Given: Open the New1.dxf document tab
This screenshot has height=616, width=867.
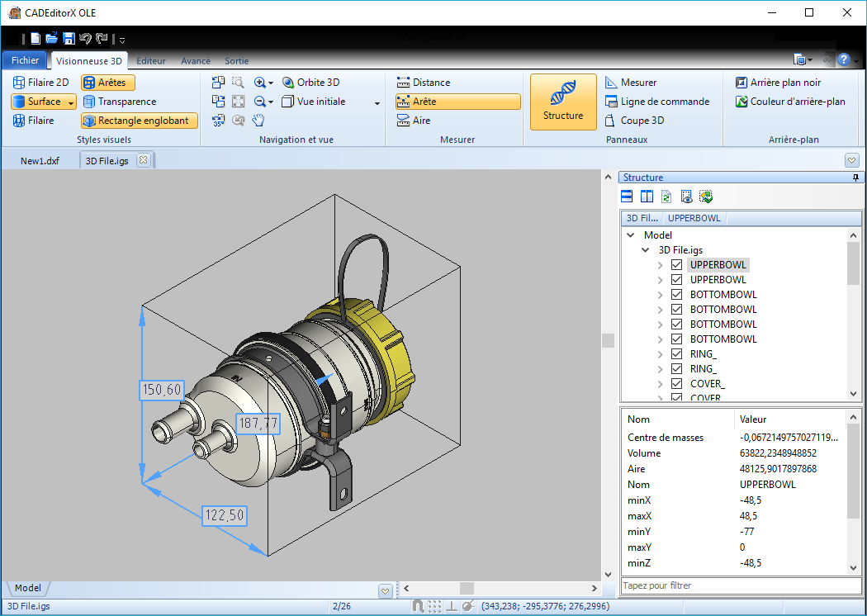Looking at the screenshot, I should pyautogui.click(x=40, y=160).
